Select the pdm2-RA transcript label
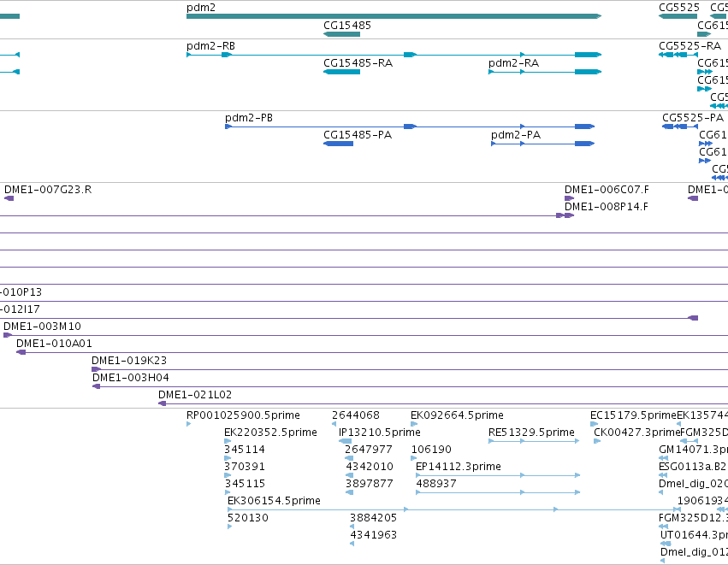 (513, 63)
